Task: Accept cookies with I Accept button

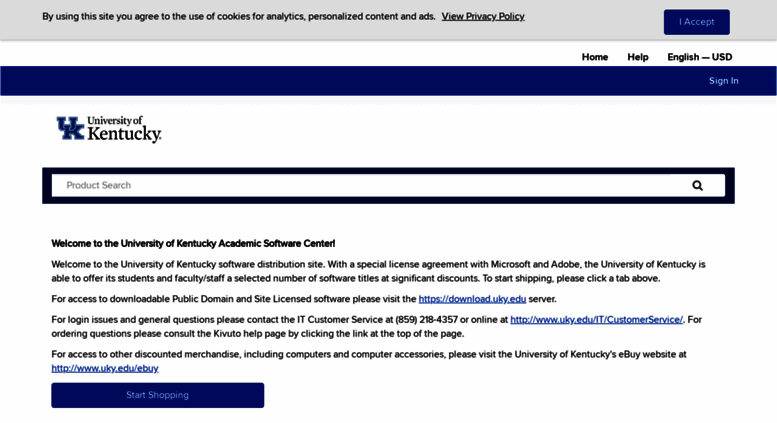Action: pos(696,22)
